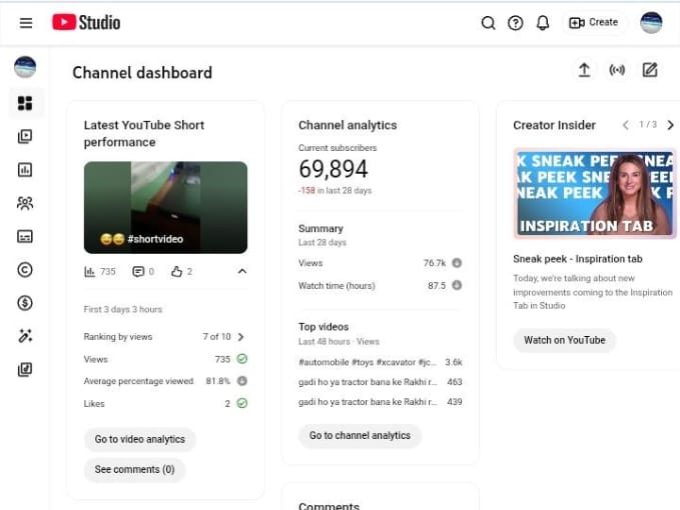Open Content in the left sidebar

[x=25, y=137]
